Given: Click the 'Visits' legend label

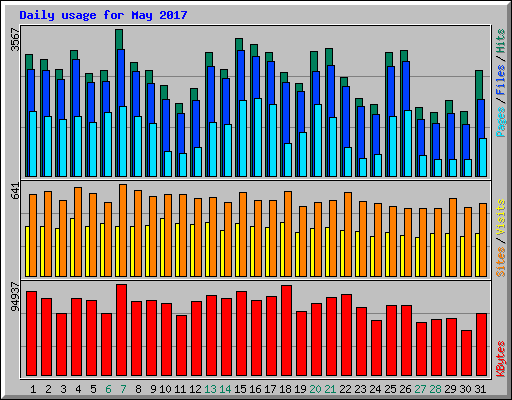Looking at the screenshot, I should (x=500, y=218).
